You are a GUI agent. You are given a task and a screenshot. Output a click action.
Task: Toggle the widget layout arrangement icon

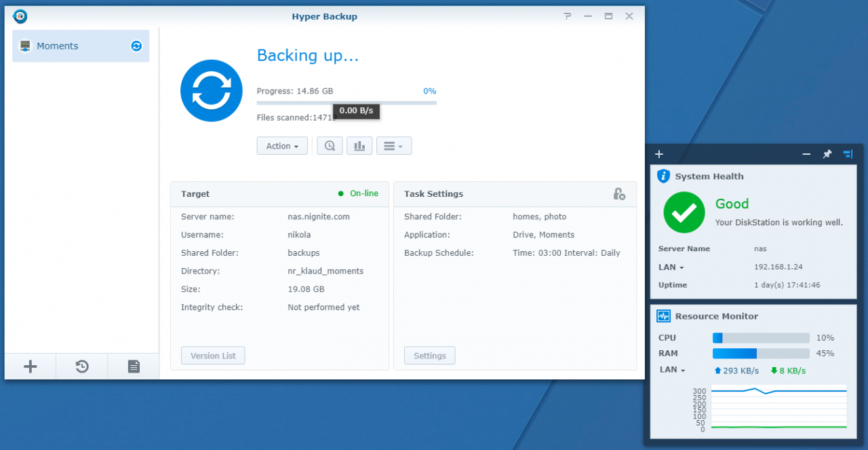848,154
